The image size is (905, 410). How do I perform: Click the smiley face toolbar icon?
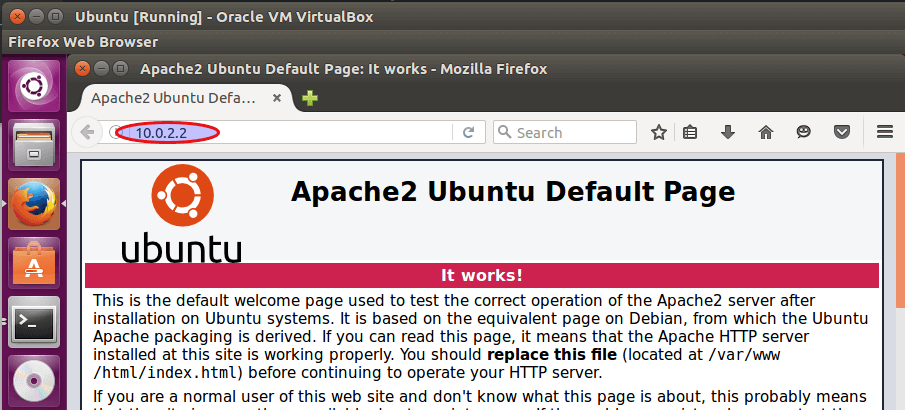(x=804, y=132)
